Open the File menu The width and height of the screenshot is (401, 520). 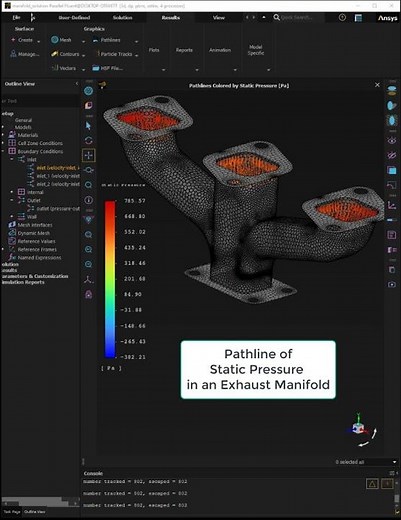coord(16,18)
